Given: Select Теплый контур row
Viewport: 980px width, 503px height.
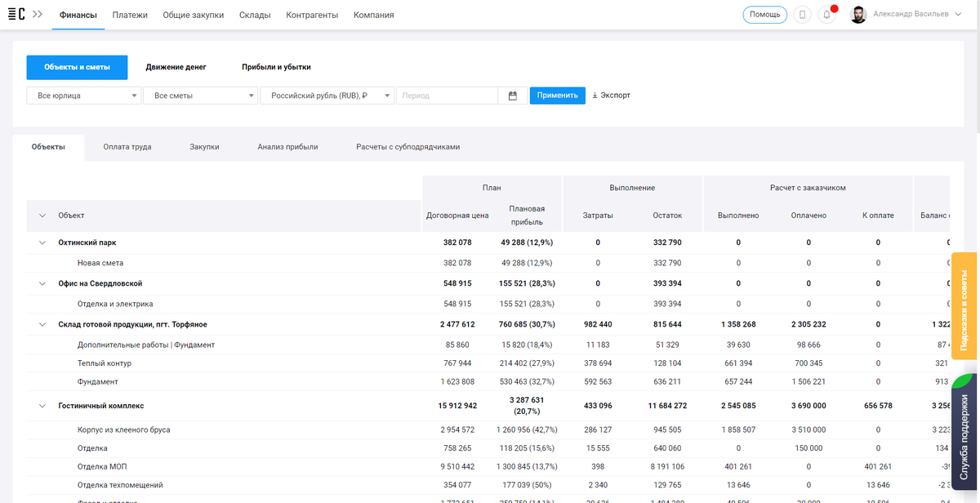Looking at the screenshot, I should [488, 363].
